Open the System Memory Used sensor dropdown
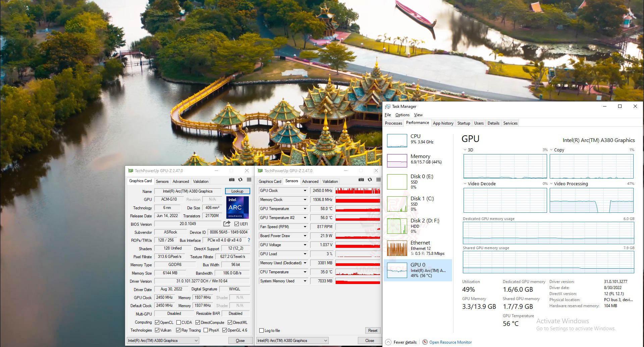Viewport: 644px width, 347px height. [x=305, y=281]
